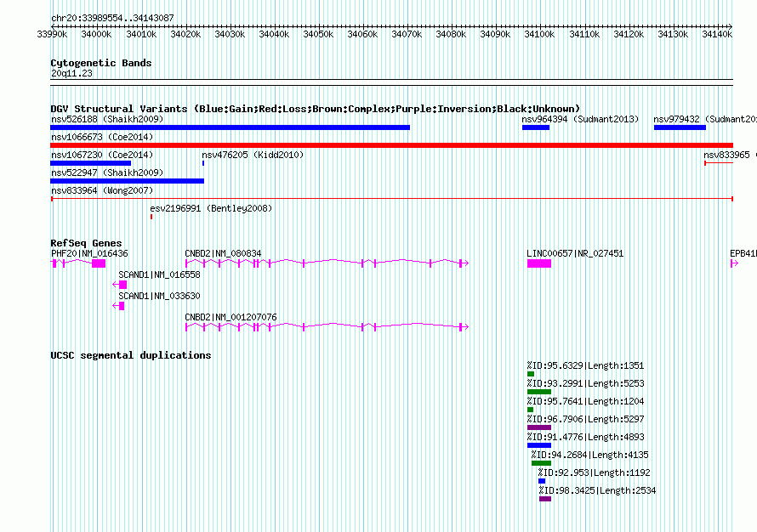This screenshot has height=532, width=757.
Task: Click the %ID:96.7906|Length:5297 text
Action: (586, 419)
